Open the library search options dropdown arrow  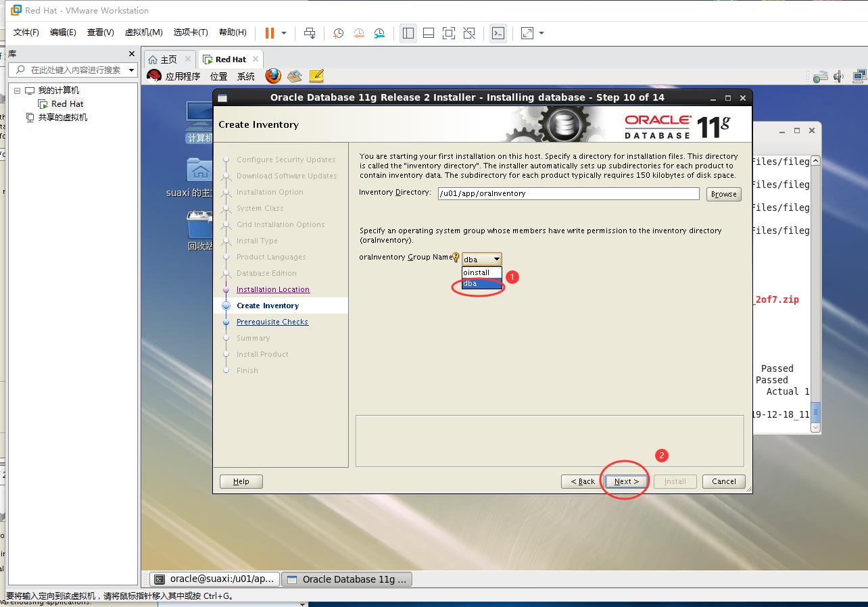[x=132, y=70]
